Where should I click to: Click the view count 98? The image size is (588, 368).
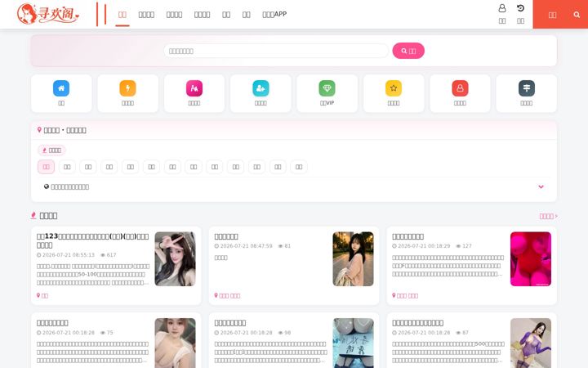tap(287, 333)
